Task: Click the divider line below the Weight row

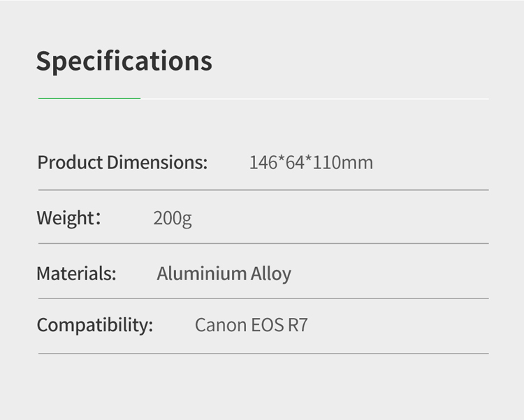Action: 263,244
